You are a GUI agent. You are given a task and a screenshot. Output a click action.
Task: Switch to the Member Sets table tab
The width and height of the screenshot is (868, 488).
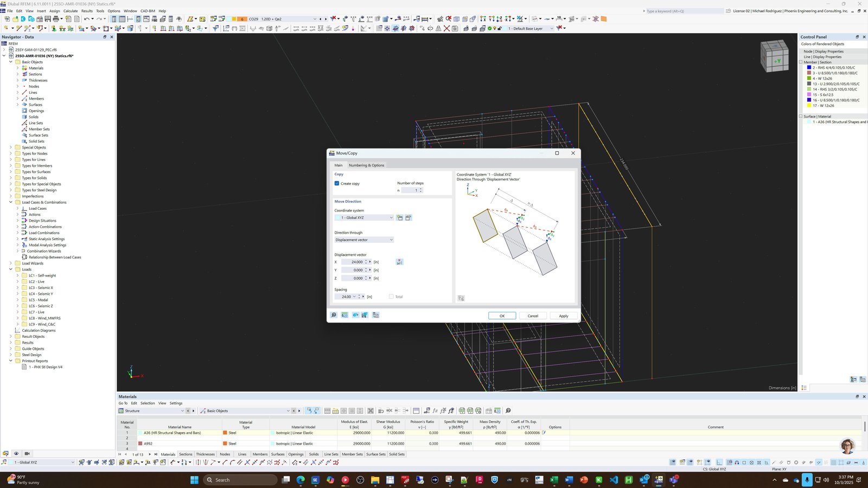pos(352,454)
